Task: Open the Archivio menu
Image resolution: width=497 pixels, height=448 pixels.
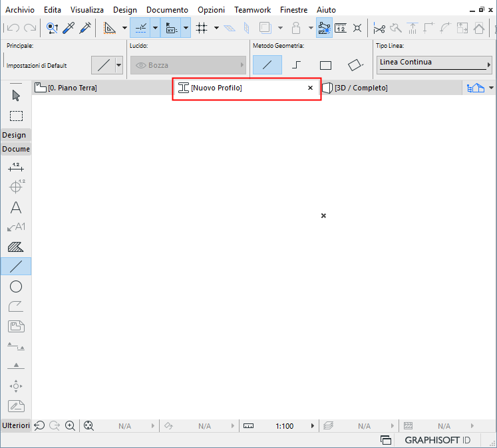Action: [x=20, y=10]
